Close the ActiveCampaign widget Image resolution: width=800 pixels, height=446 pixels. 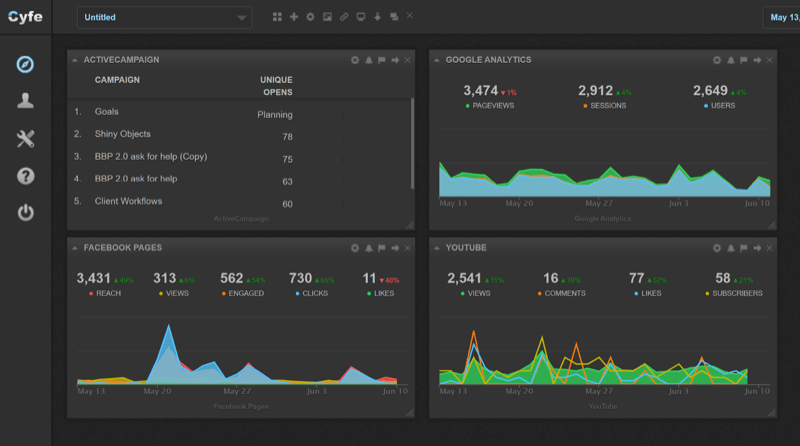coord(408,60)
